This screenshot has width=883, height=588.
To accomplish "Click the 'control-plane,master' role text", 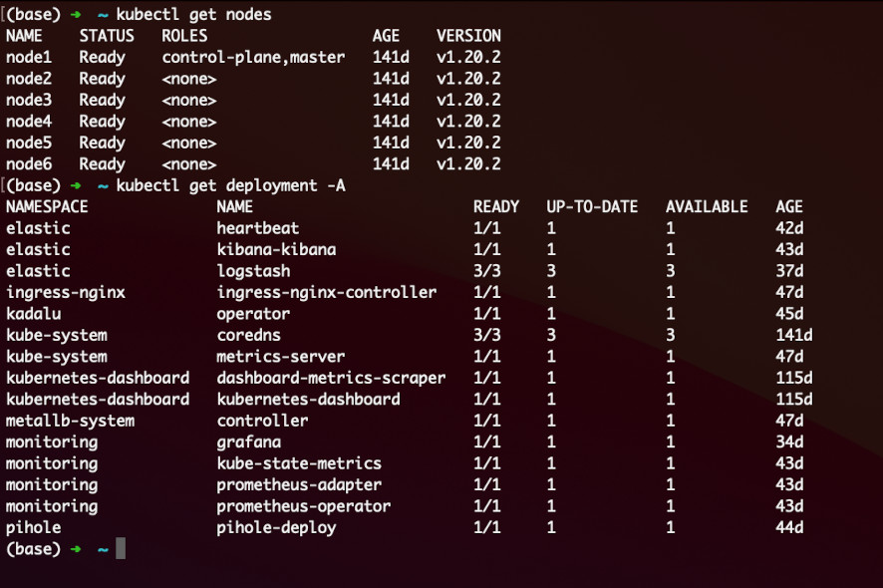I will pyautogui.click(x=253, y=57).
